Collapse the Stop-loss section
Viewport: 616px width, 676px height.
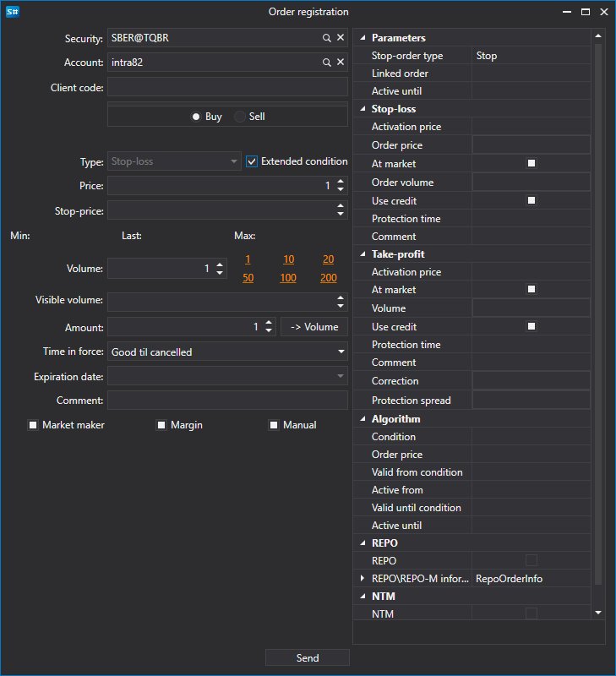[363, 109]
